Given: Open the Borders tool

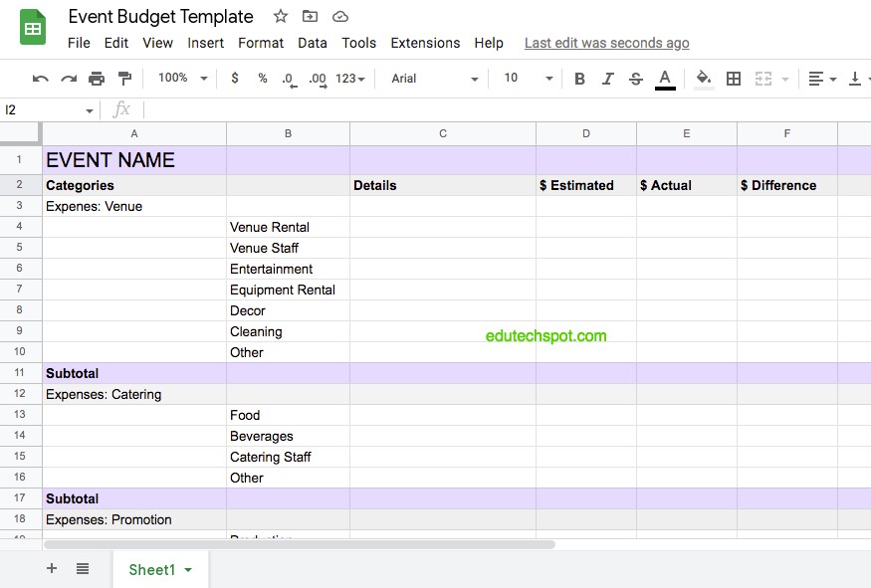Looking at the screenshot, I should click(733, 78).
